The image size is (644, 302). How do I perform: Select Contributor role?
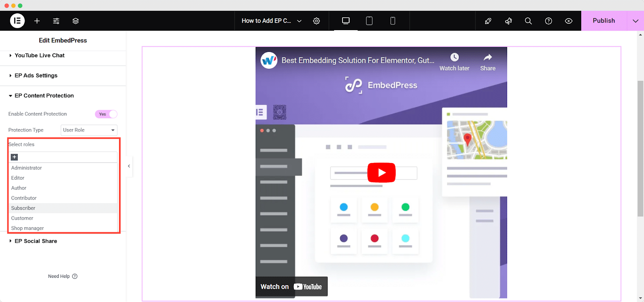(63, 198)
